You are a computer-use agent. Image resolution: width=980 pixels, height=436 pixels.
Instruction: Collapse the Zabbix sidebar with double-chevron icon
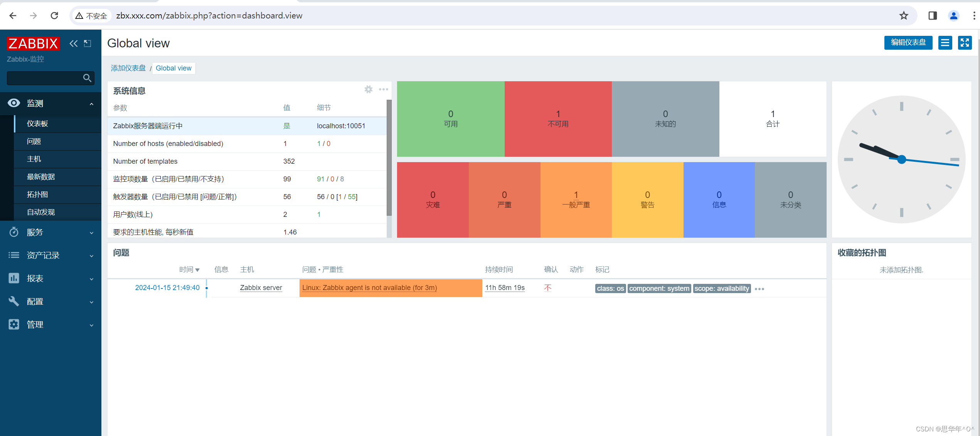point(73,44)
